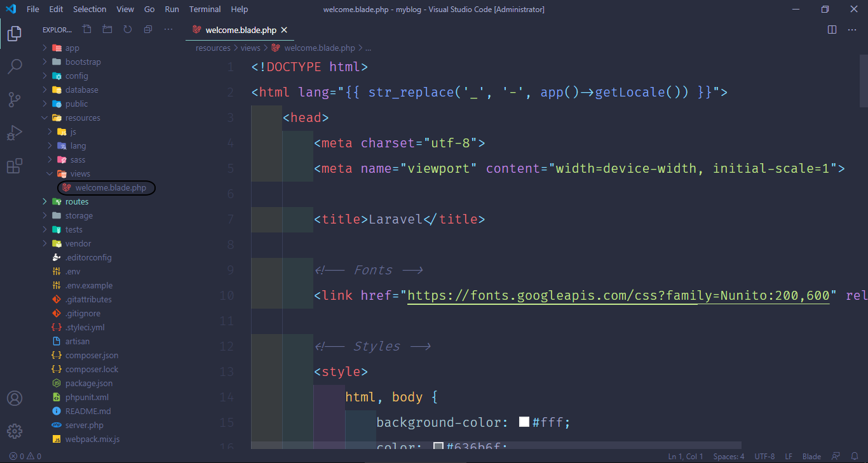Image resolution: width=868 pixels, height=463 pixels.
Task: Open the Edit menu
Action: click(x=56, y=9)
